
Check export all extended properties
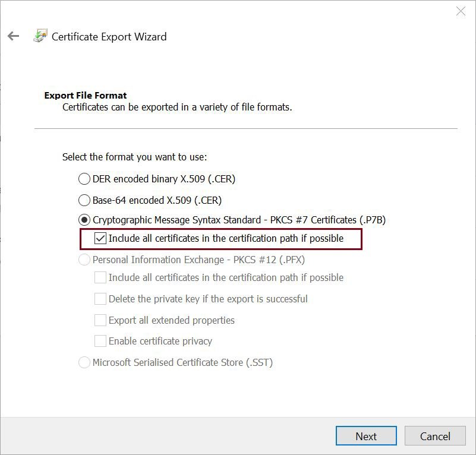click(100, 320)
